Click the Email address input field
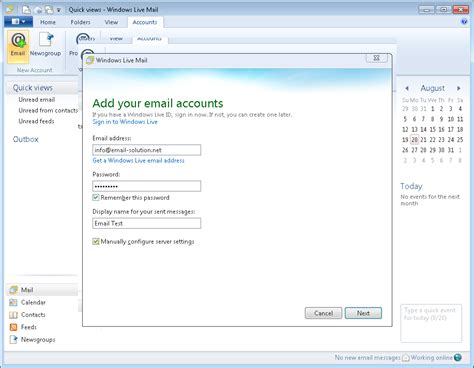Viewport: 474px width, 368px height. pyautogui.click(x=147, y=150)
